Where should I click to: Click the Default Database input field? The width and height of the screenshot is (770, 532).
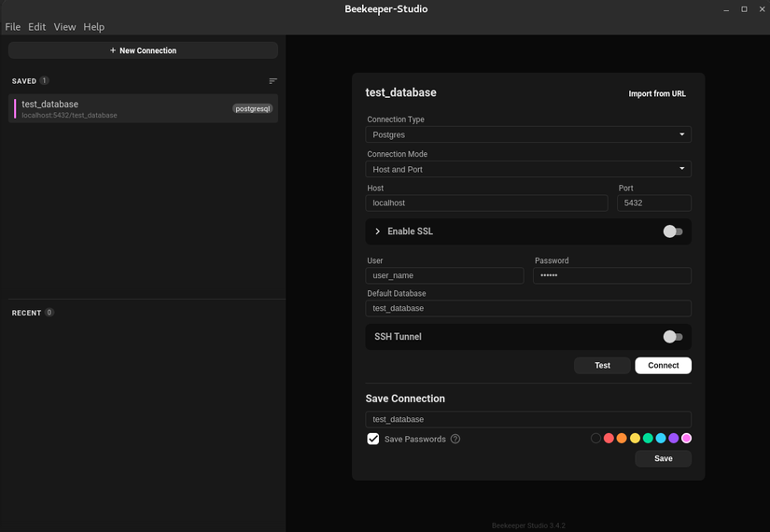tap(528, 309)
